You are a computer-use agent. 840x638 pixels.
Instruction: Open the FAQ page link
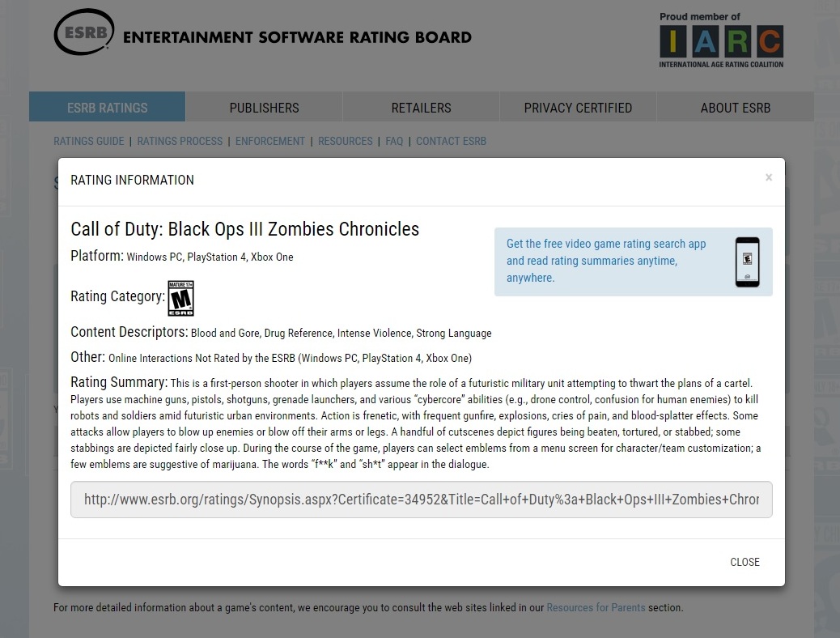pyautogui.click(x=394, y=141)
